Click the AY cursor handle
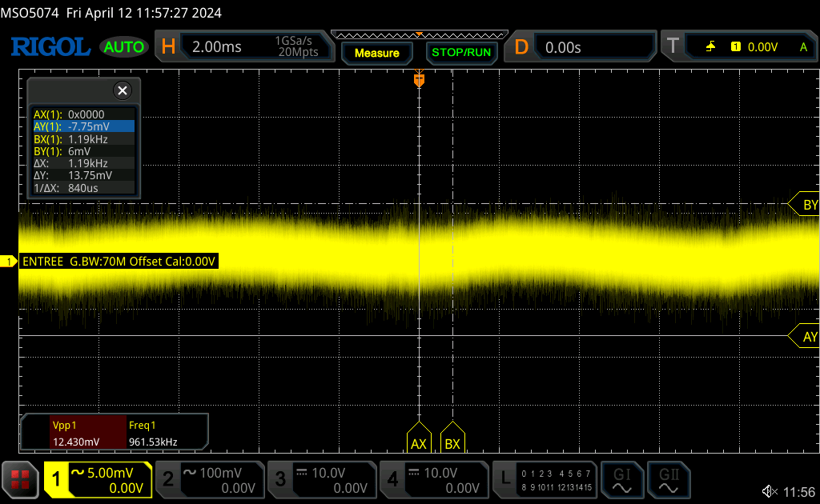Screen dimensions: 820x504 click(x=805, y=336)
